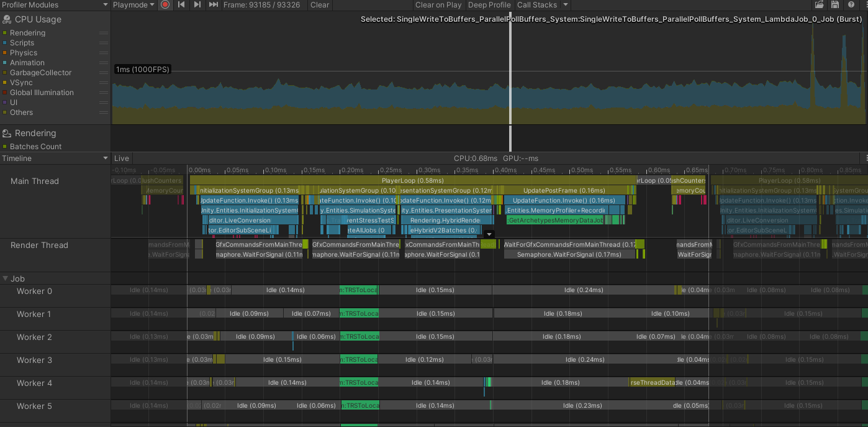Open the Profiler help with the question mark icon
Image resolution: width=868 pixels, height=427 pixels.
pos(850,5)
